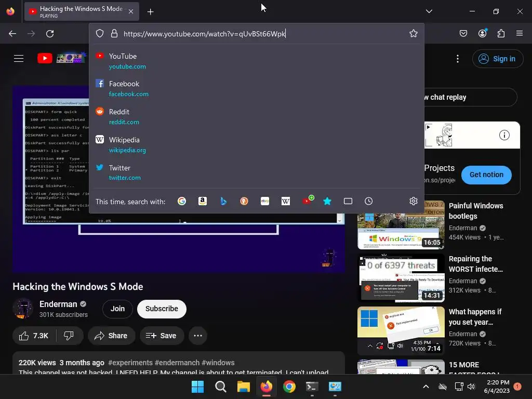Reload the page with refresh icon
Image resolution: width=532 pixels, height=399 pixels.
point(50,34)
